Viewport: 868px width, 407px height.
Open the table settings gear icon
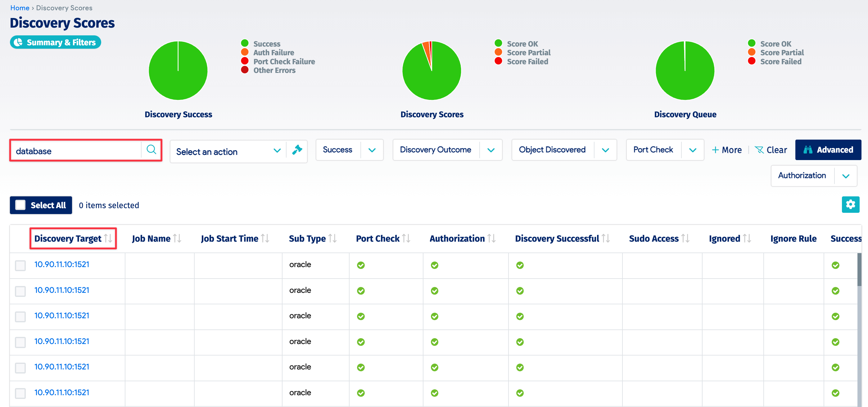(x=851, y=205)
